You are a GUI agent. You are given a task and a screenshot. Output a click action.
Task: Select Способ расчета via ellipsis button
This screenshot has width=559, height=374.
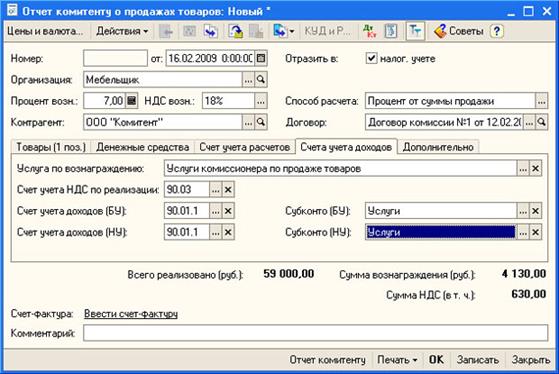coord(541,101)
